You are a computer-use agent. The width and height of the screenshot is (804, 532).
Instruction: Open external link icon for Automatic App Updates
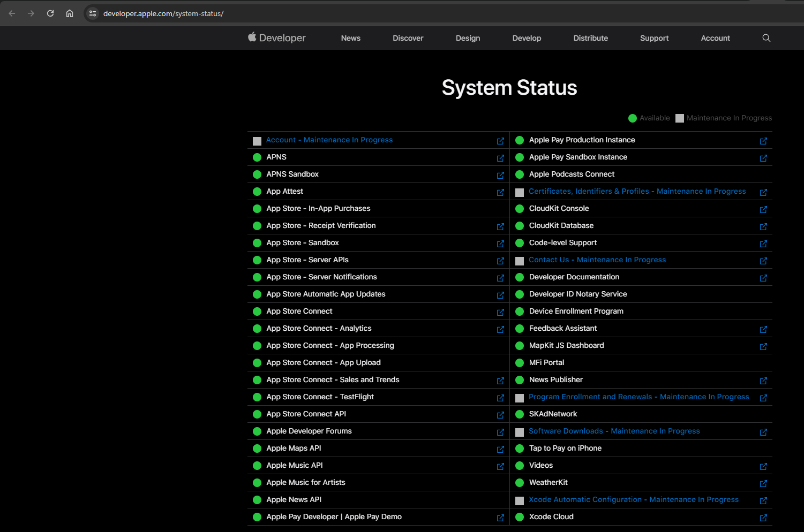500,295
